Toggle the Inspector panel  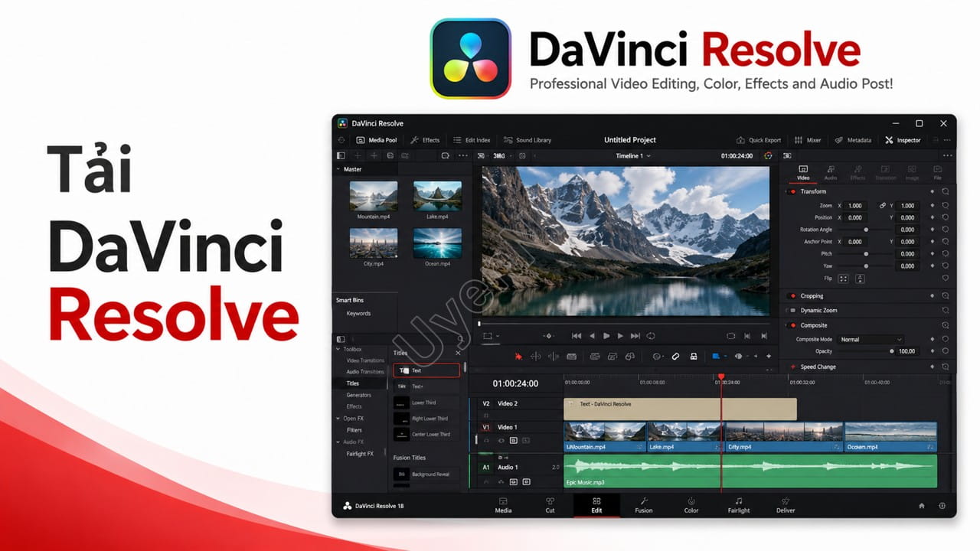coord(903,140)
